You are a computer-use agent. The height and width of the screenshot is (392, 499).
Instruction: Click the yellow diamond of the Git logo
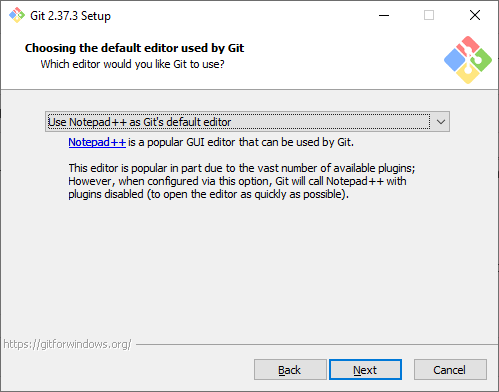[468, 74]
